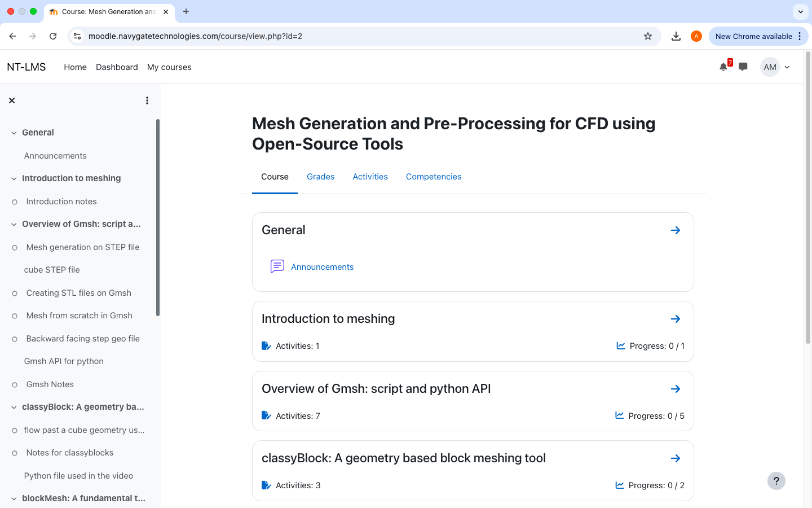This screenshot has height=508, width=812.
Task: Open the user menu chevron next to AM avatar
Action: point(787,67)
